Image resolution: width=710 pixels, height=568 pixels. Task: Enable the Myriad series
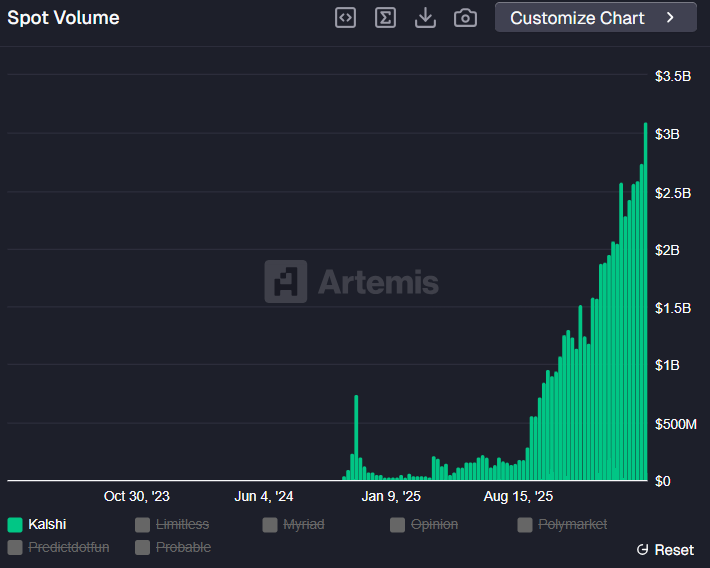tap(293, 525)
